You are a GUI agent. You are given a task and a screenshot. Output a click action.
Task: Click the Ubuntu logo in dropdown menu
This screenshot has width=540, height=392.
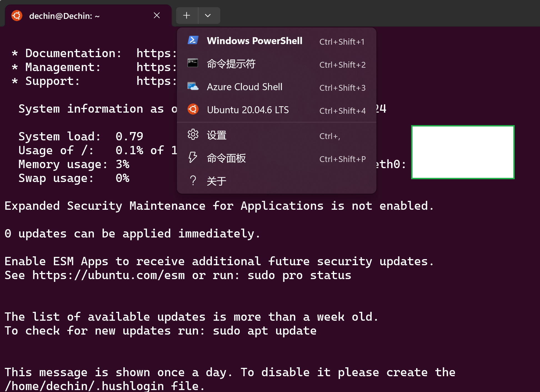coord(193,109)
